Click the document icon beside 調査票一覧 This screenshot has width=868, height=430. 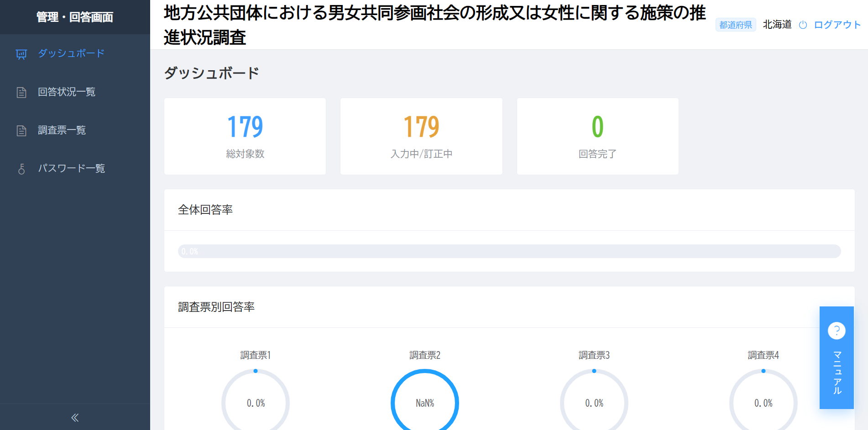tap(21, 131)
